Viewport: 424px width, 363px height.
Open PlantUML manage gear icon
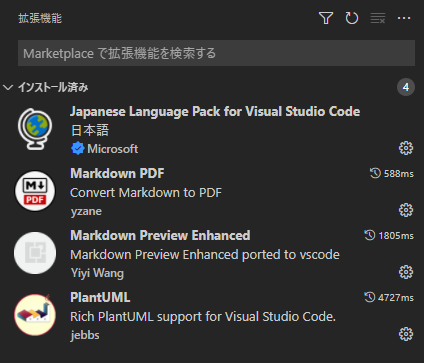(406, 334)
